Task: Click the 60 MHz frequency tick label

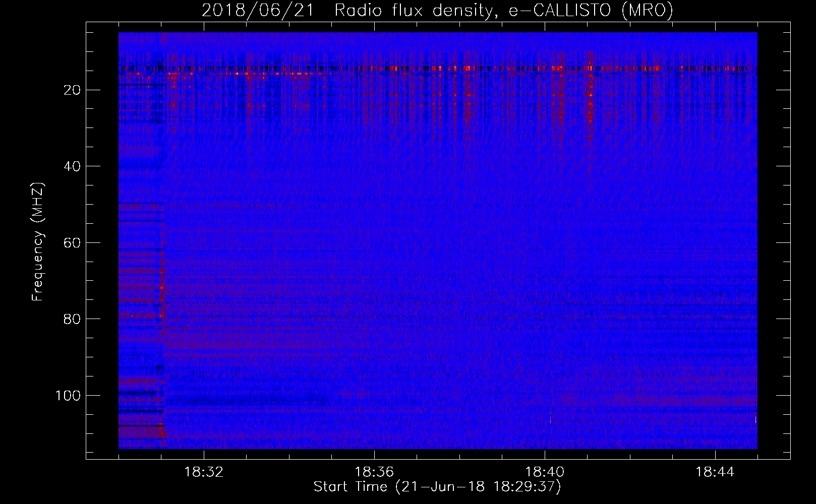Action: [x=72, y=243]
